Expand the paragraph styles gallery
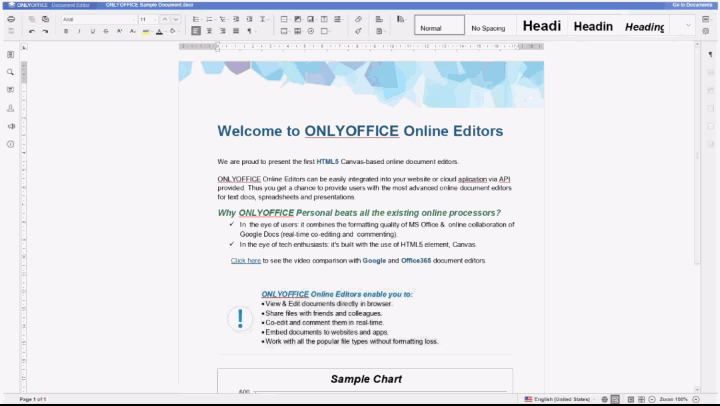This screenshot has height=406, width=720. coord(687,26)
